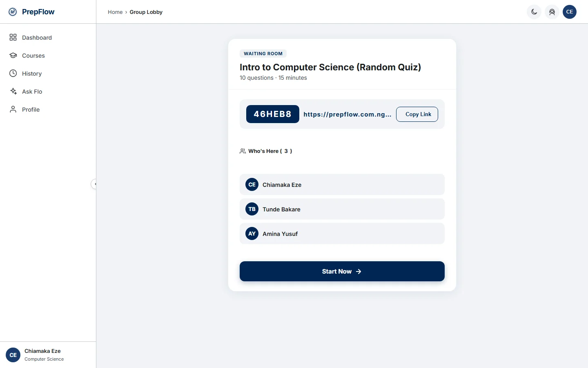Click the Who's Here (3) heading
Screen dimensions: 588x368
[x=270, y=151]
